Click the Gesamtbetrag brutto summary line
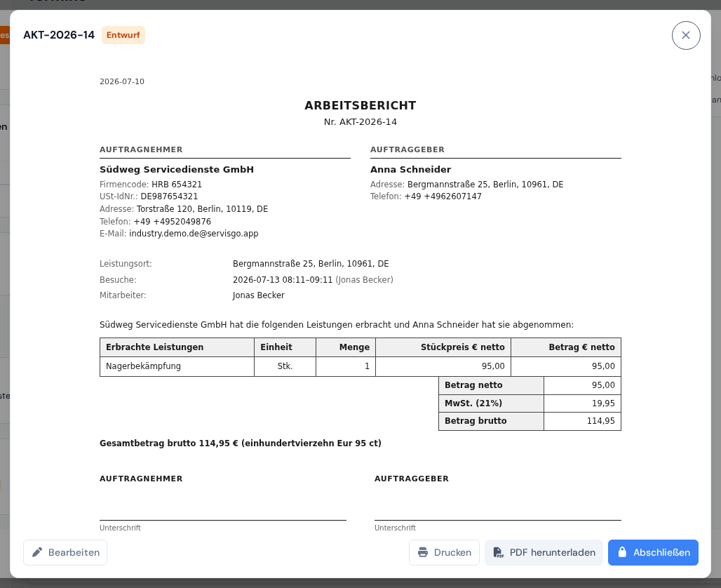This screenshot has height=588, width=721. pyautogui.click(x=241, y=443)
